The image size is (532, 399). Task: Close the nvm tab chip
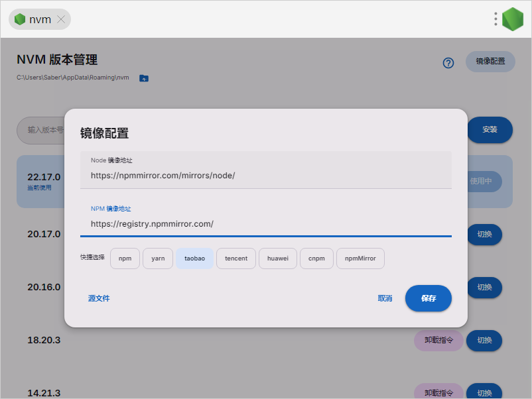tap(61, 19)
